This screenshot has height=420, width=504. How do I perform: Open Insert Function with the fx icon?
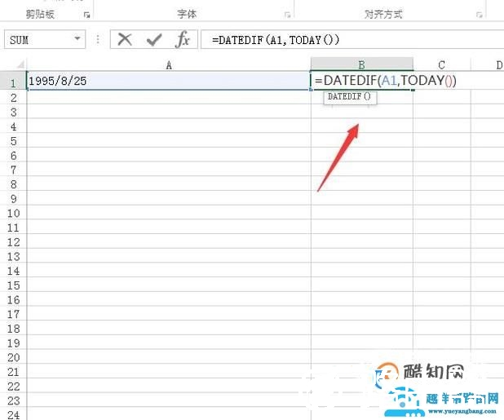(x=183, y=39)
